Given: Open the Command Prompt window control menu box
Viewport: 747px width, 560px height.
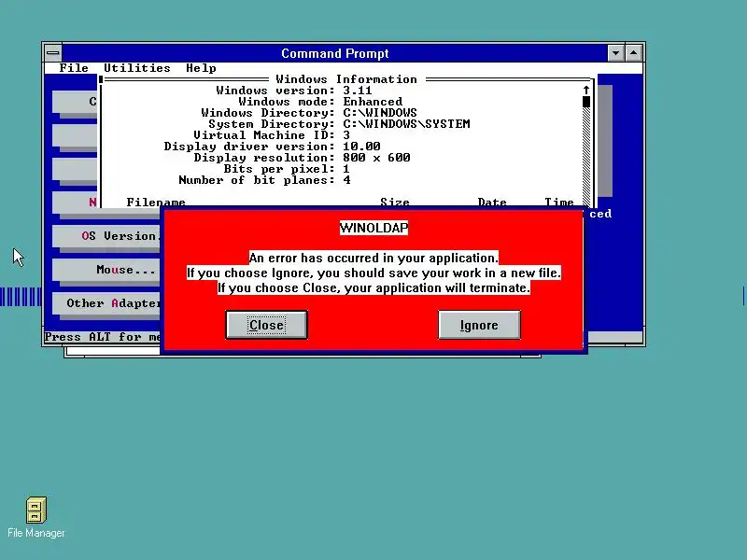Looking at the screenshot, I should (53, 53).
